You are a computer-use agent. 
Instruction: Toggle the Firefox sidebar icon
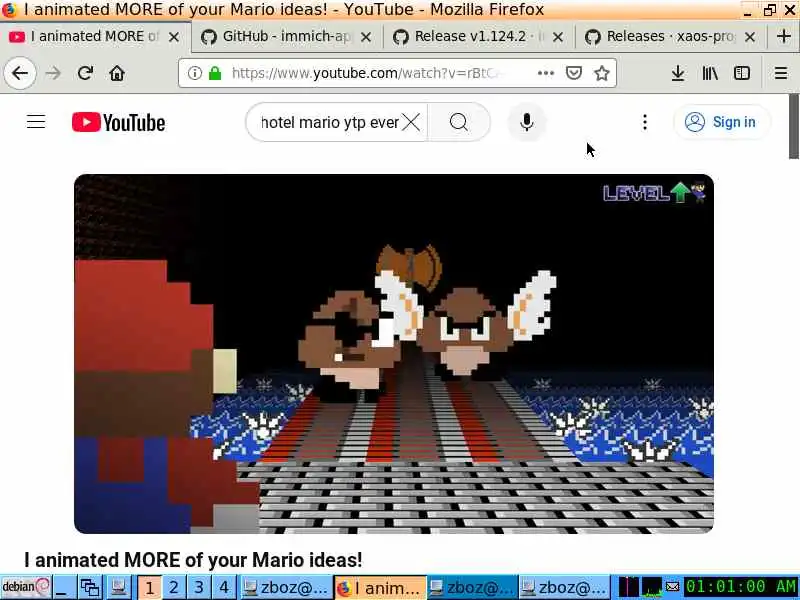coord(741,73)
